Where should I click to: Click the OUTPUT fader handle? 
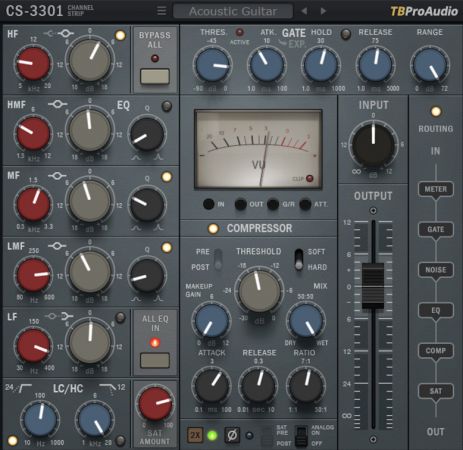pos(373,286)
